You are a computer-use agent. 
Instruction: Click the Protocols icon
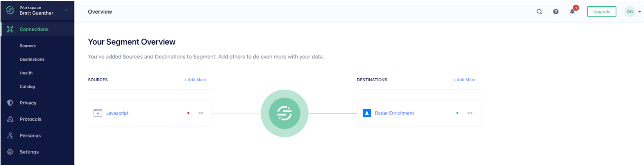10,119
